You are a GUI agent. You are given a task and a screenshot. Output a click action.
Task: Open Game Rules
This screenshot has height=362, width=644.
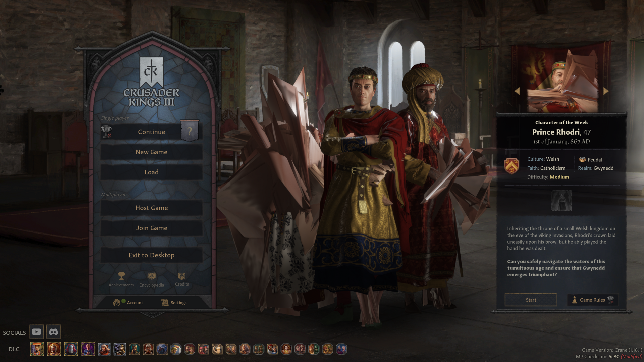592,300
